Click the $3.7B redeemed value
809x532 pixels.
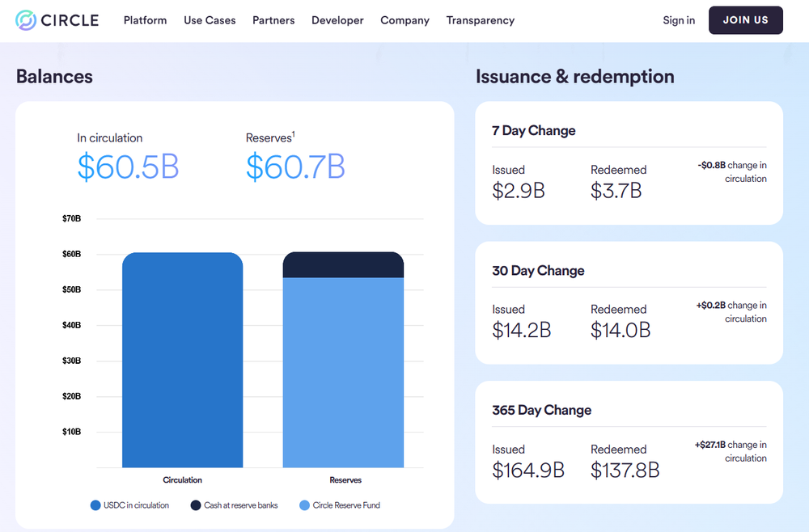pyautogui.click(x=616, y=191)
